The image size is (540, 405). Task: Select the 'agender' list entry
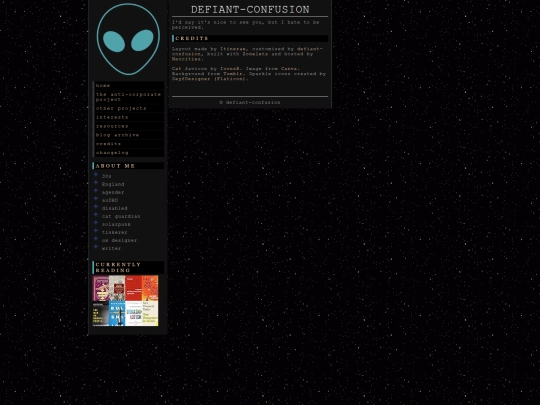coord(113,192)
